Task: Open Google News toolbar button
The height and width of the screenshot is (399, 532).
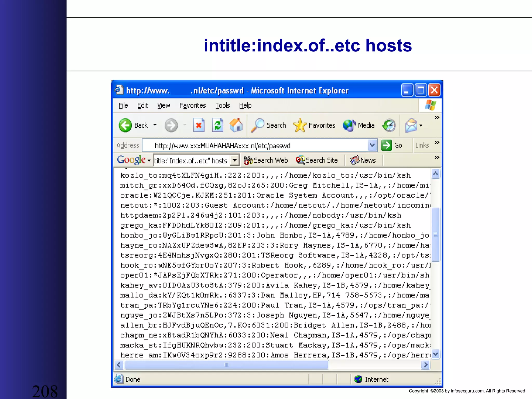Action: tap(363, 160)
